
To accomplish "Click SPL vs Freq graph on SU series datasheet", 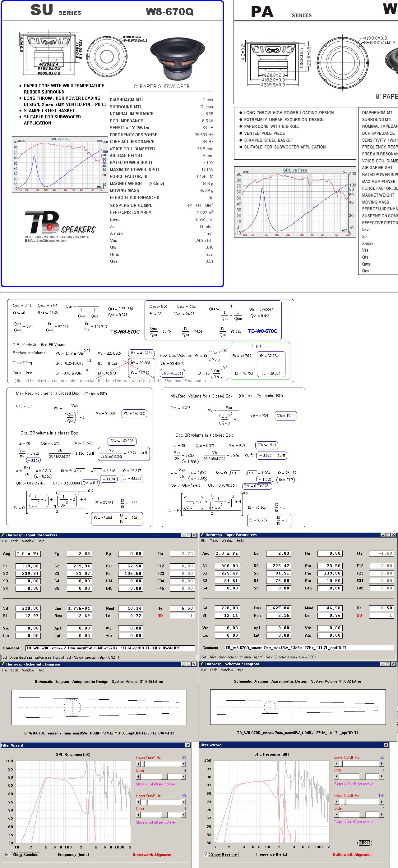I will [61, 164].
